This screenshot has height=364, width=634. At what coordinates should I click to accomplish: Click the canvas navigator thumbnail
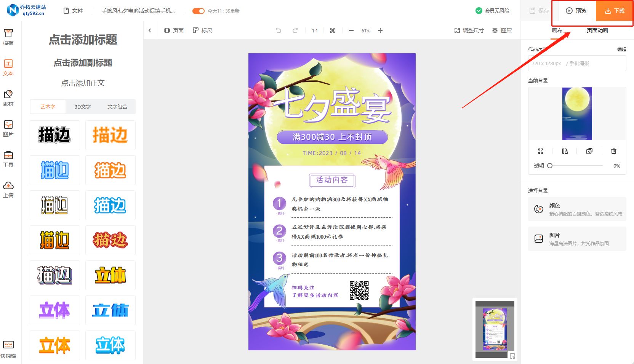(x=495, y=329)
